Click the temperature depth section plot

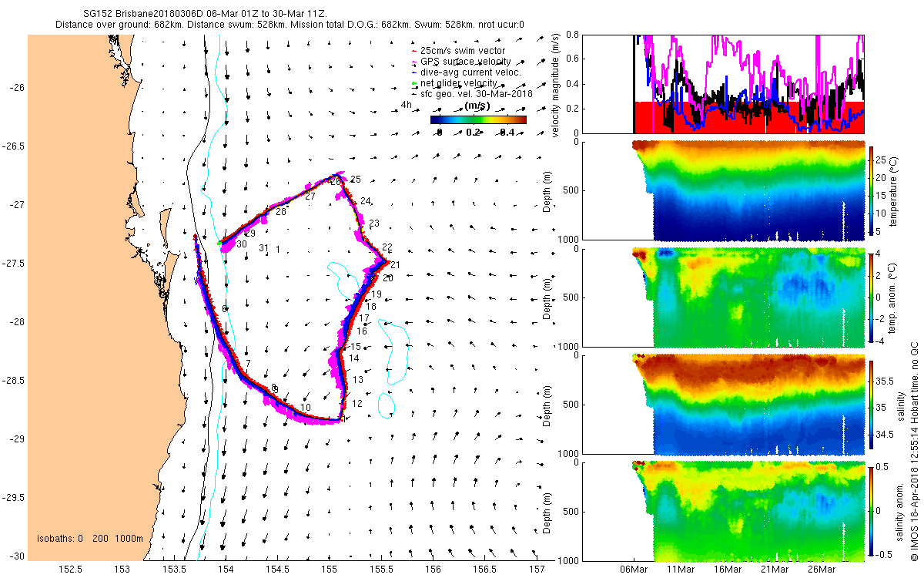pos(724,190)
